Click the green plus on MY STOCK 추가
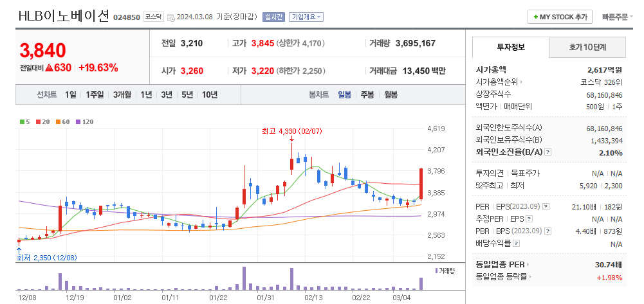Viewport: 644px width, 304px height. click(535, 17)
